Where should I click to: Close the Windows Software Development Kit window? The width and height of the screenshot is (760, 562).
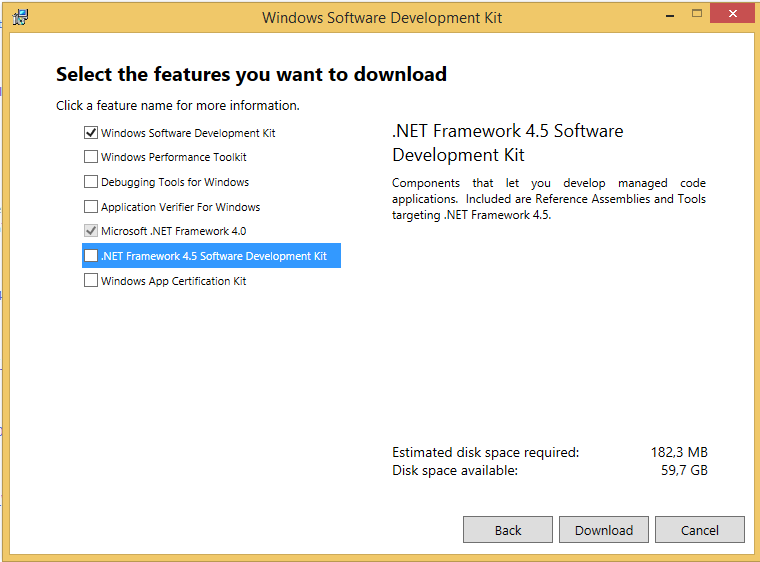coord(732,14)
